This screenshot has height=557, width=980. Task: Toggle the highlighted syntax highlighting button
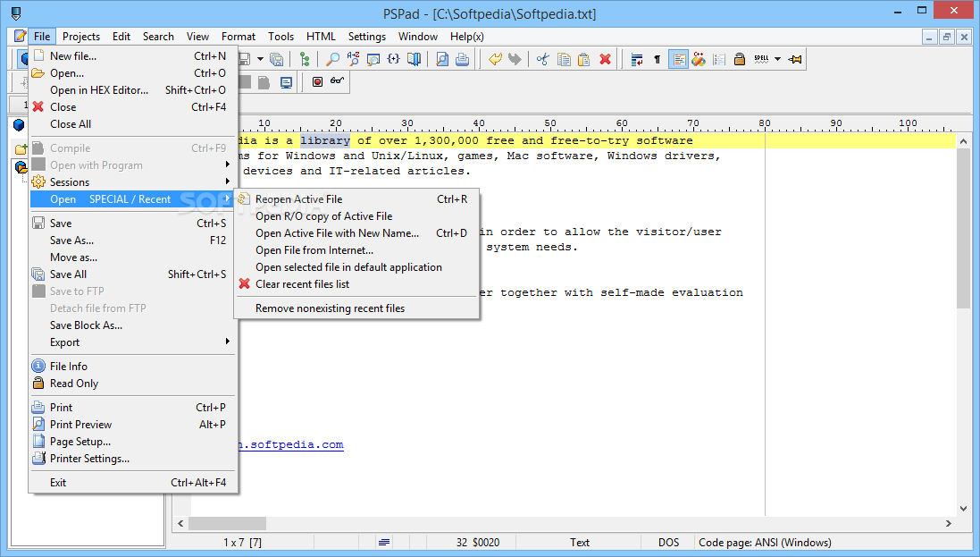[x=678, y=59]
